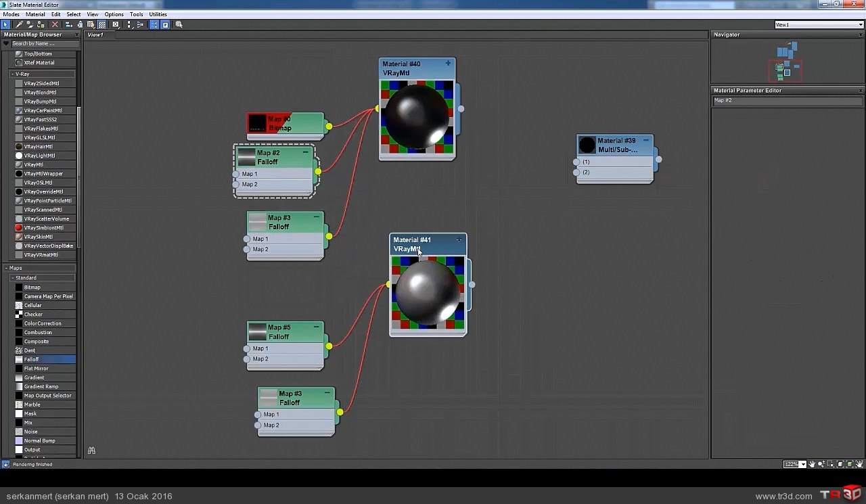Open the Utilities menu

click(x=158, y=14)
